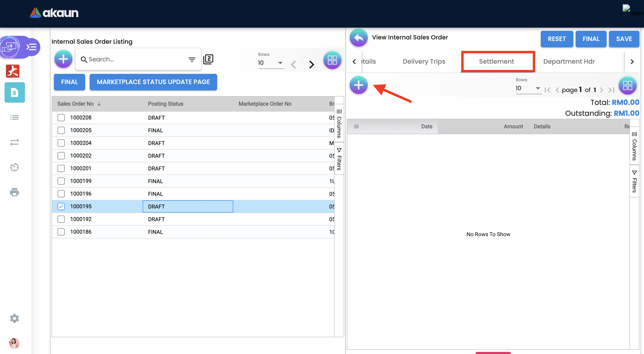Click the plus icon beside the search box
The height and width of the screenshot is (354, 644).
(x=63, y=59)
